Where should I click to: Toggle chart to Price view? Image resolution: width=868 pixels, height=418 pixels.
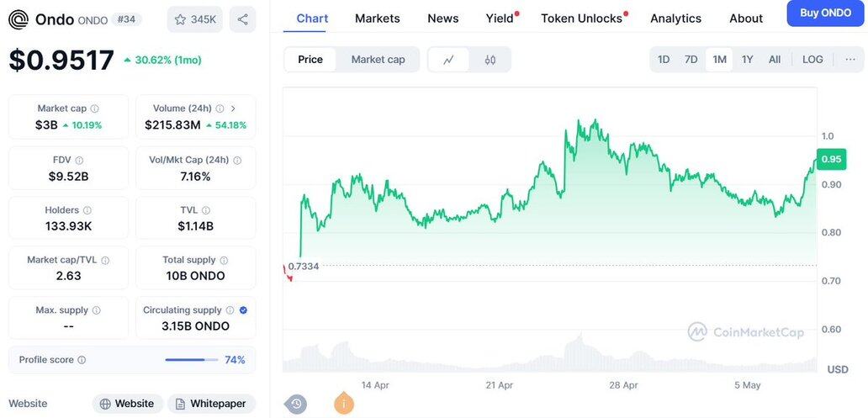click(310, 60)
